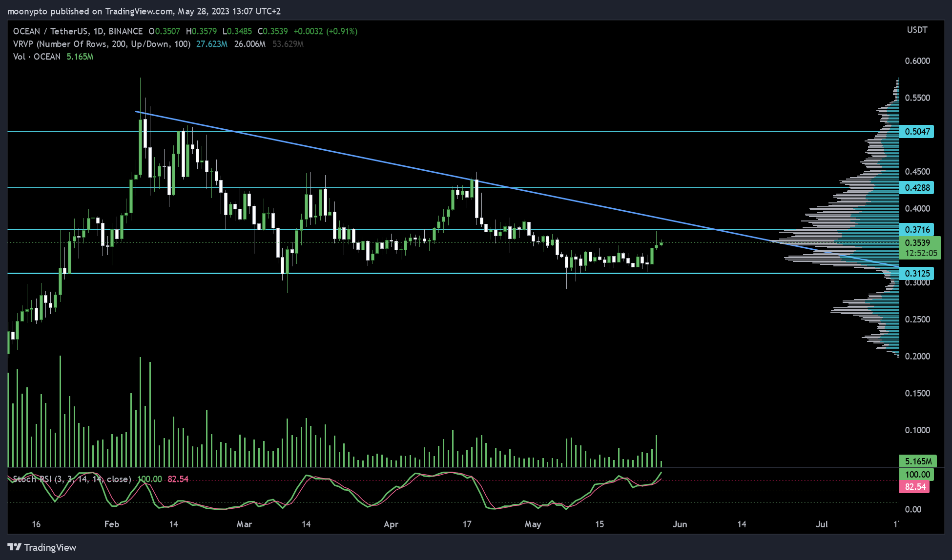Click the 15 date label on time axis
The height and width of the screenshot is (560, 952).
click(x=600, y=524)
